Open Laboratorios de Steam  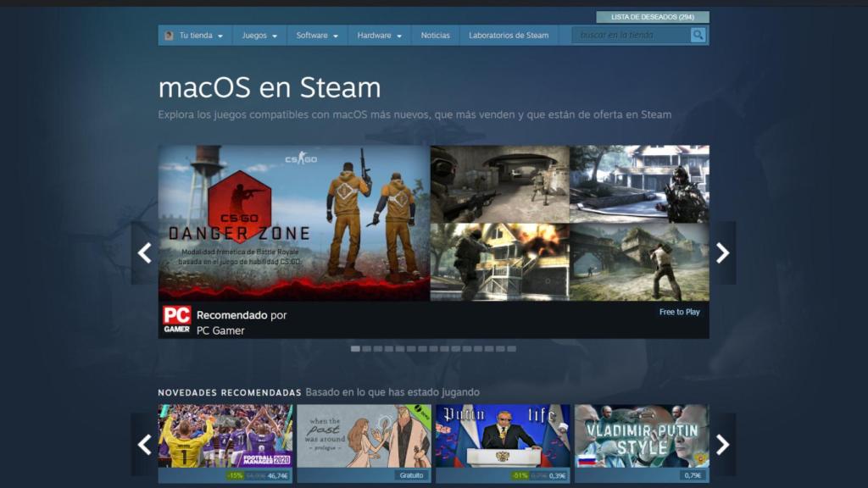[509, 35]
